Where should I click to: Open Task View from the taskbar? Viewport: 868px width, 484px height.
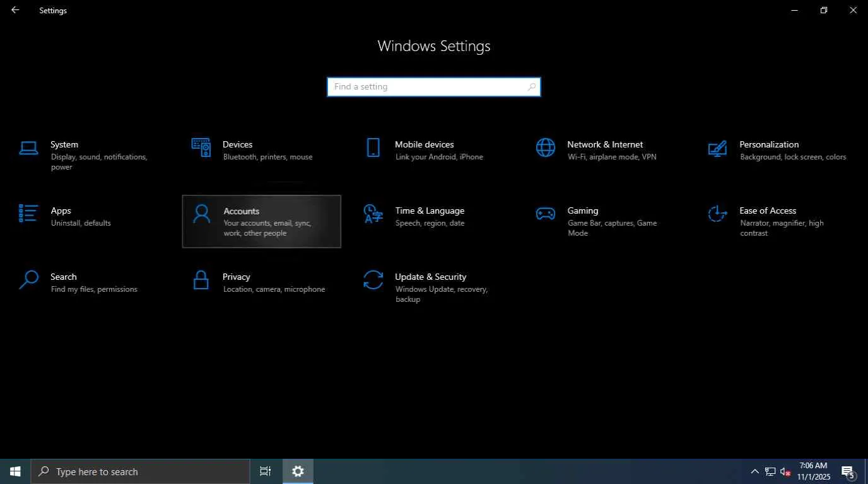click(266, 471)
